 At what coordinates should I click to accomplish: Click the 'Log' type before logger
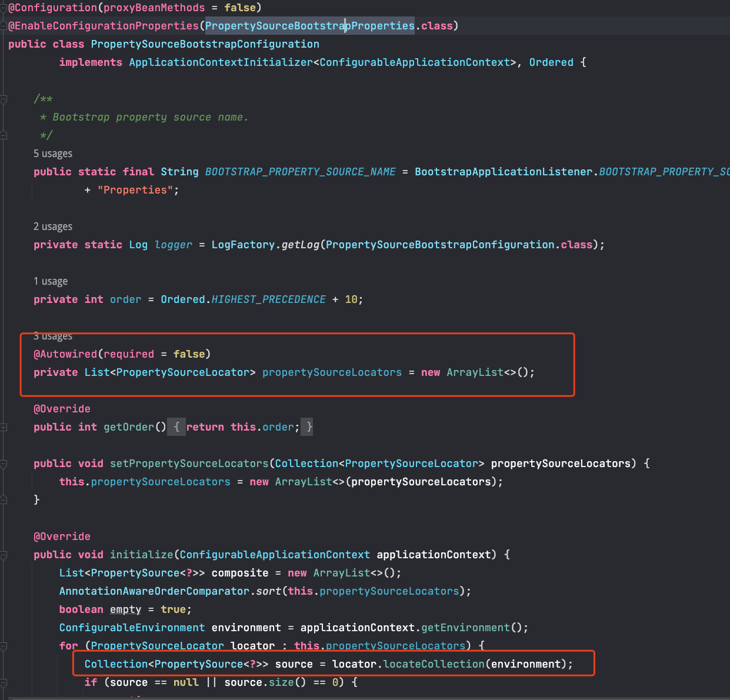(139, 245)
